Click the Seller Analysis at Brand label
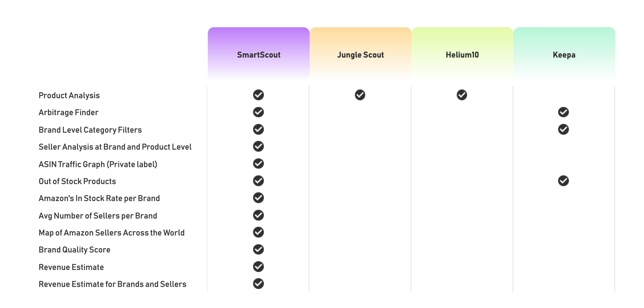The height and width of the screenshot is (308, 644). 115,147
